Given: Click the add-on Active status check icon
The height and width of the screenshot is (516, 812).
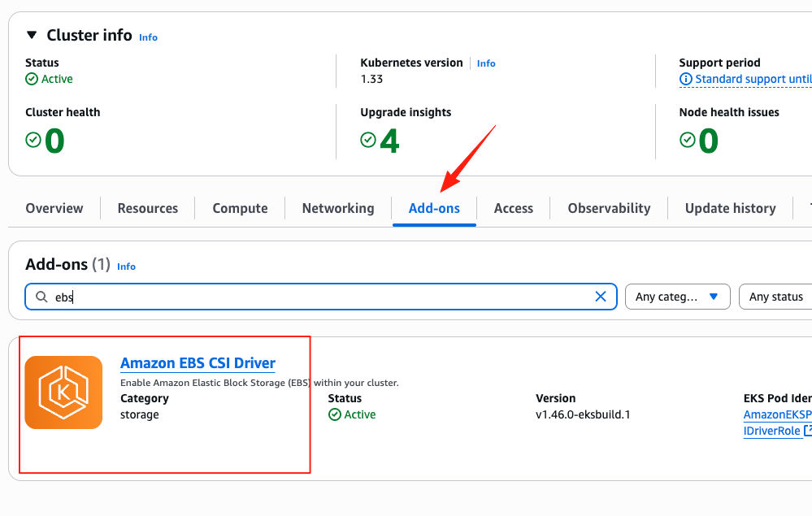Looking at the screenshot, I should point(335,414).
